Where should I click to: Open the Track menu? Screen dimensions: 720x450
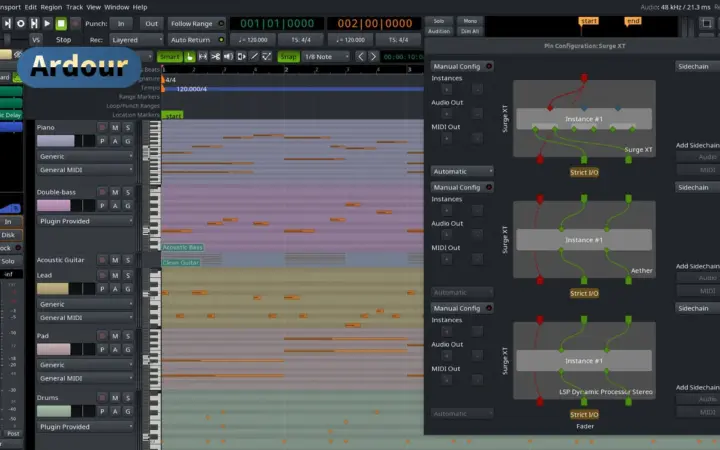(74, 7)
